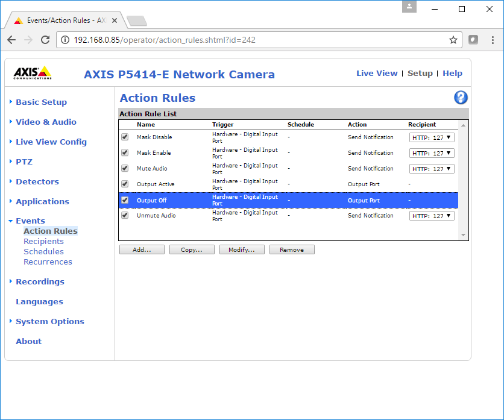This screenshot has height=420, width=504.
Task: Expand the Video & Audio menu
Action: click(46, 122)
